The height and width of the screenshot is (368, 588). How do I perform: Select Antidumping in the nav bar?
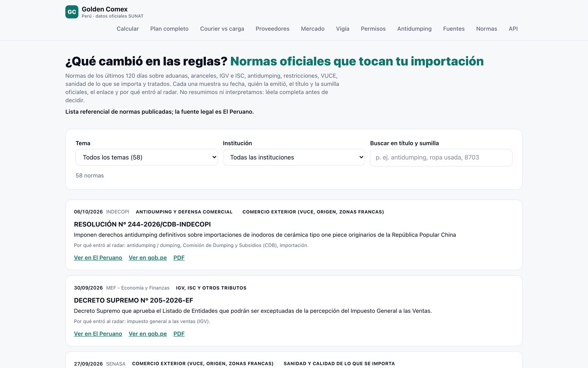coord(414,29)
